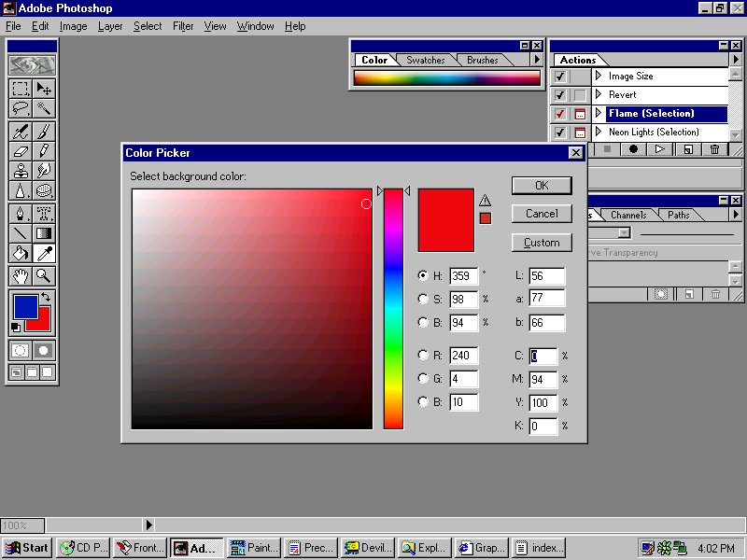This screenshot has height=560, width=747.
Task: Select the Paint Bucket tool
Action: click(x=20, y=253)
